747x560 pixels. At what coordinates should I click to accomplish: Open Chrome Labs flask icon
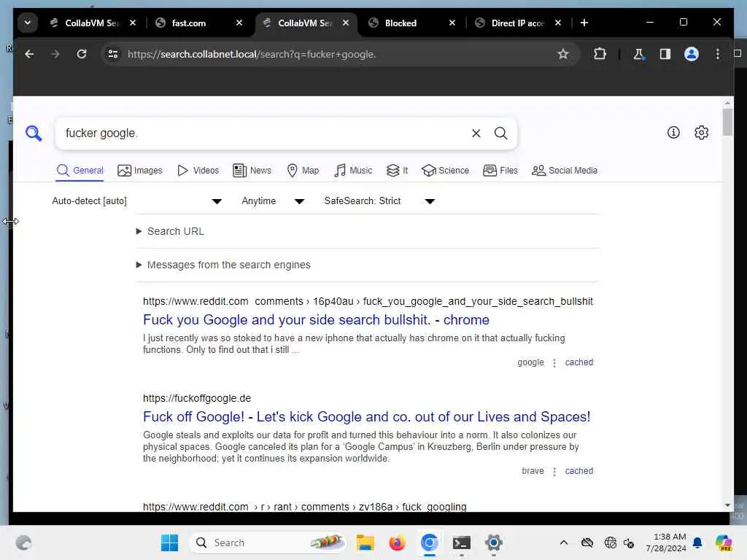(x=638, y=54)
